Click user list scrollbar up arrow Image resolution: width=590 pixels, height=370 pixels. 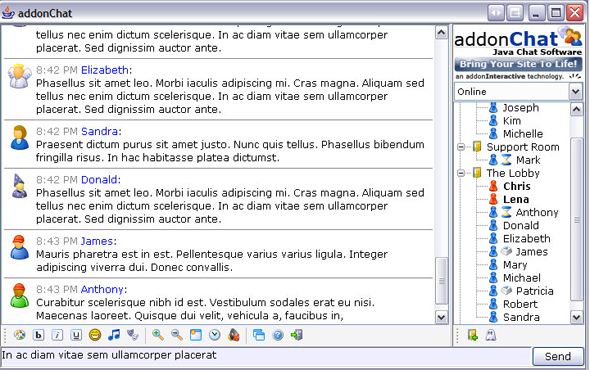pos(576,110)
